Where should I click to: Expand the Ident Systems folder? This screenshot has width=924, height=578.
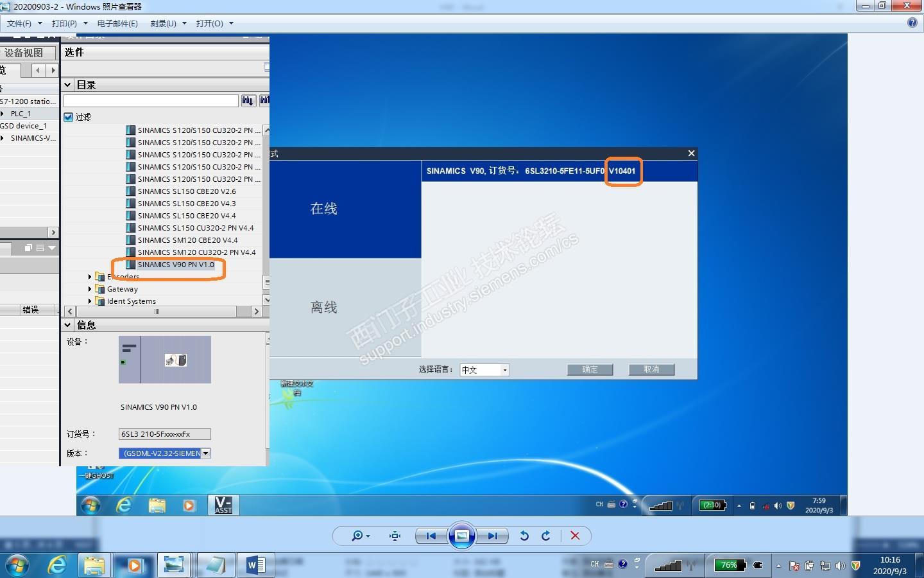pyautogui.click(x=90, y=301)
